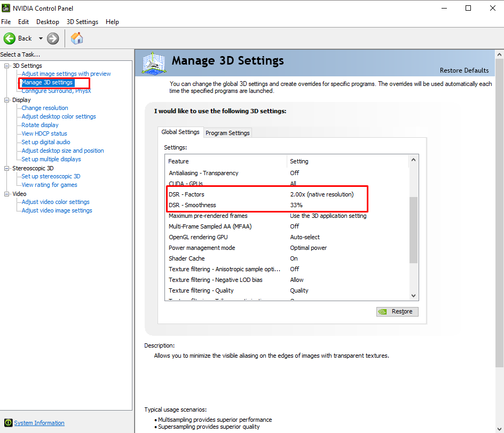Open Set up multiple displays
Image resolution: width=504 pixels, height=433 pixels.
(51, 159)
